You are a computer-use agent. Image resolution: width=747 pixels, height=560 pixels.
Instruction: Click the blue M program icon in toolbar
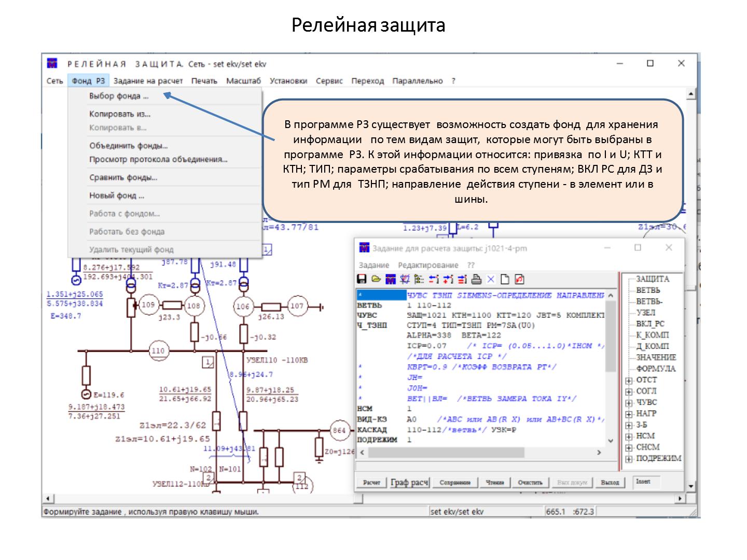391,279
